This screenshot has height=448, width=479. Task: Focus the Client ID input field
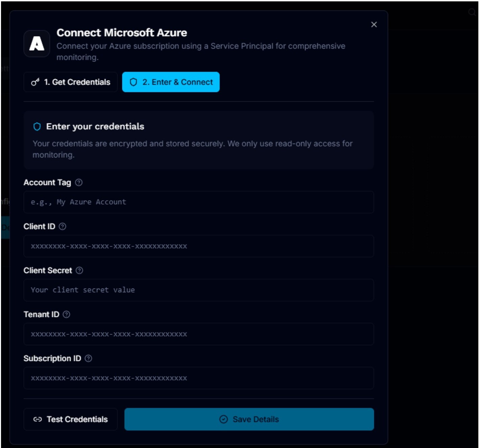point(199,246)
